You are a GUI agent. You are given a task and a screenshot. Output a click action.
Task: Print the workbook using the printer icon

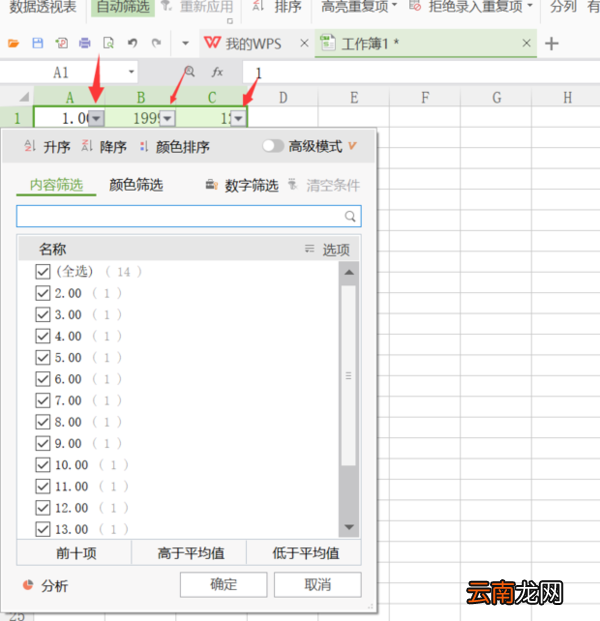click(x=85, y=43)
